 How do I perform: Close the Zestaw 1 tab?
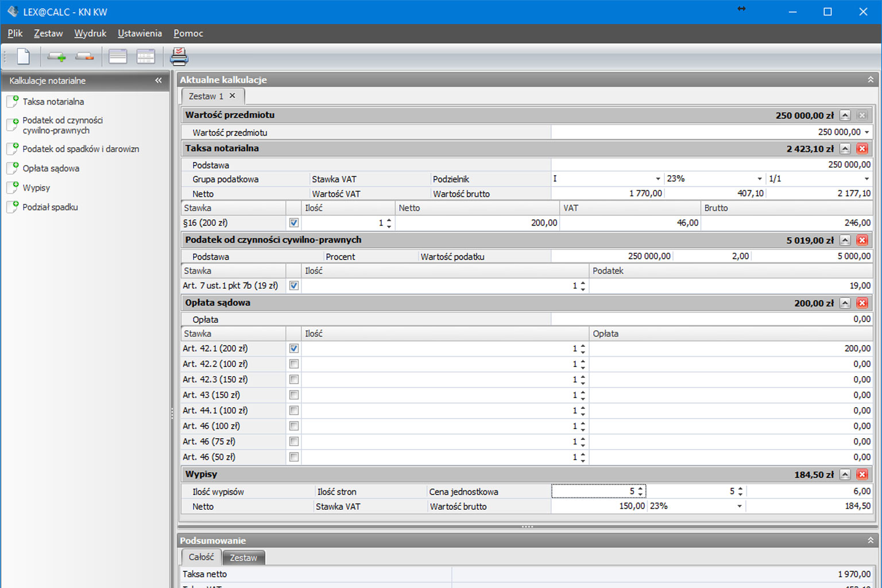(233, 96)
